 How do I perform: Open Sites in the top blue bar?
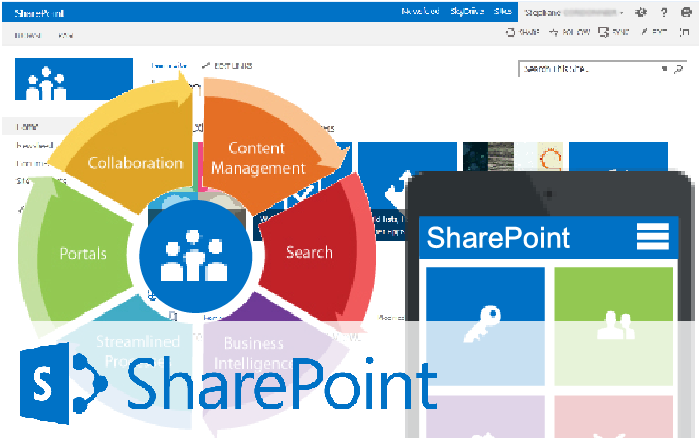(x=503, y=11)
